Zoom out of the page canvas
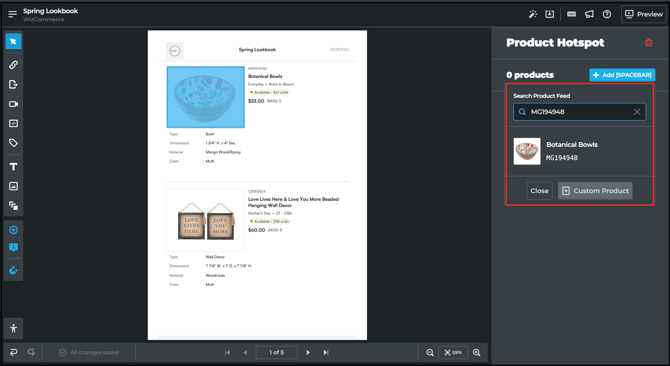670x366 pixels. [430, 352]
